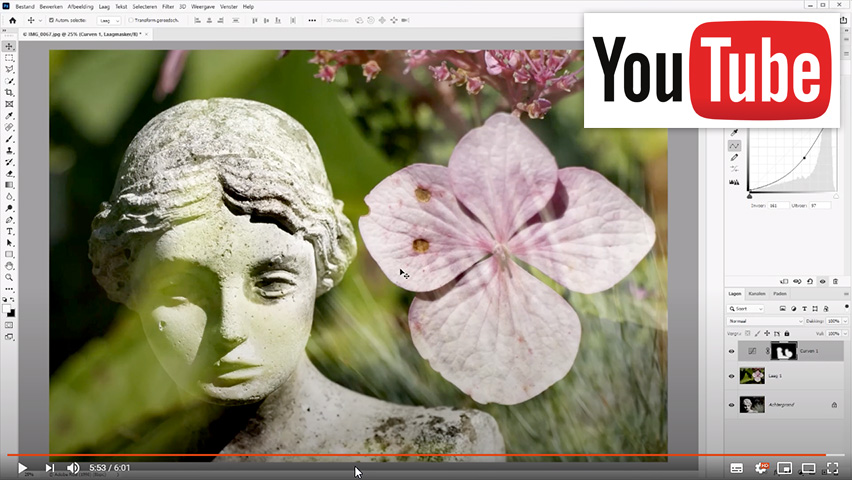Select the Rectangular Marquee tool

pos(9,58)
